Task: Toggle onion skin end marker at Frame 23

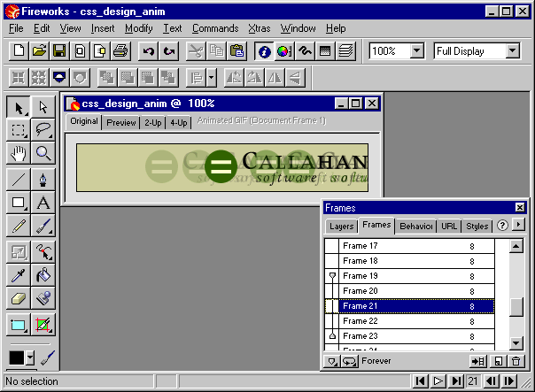Action: 332,336
